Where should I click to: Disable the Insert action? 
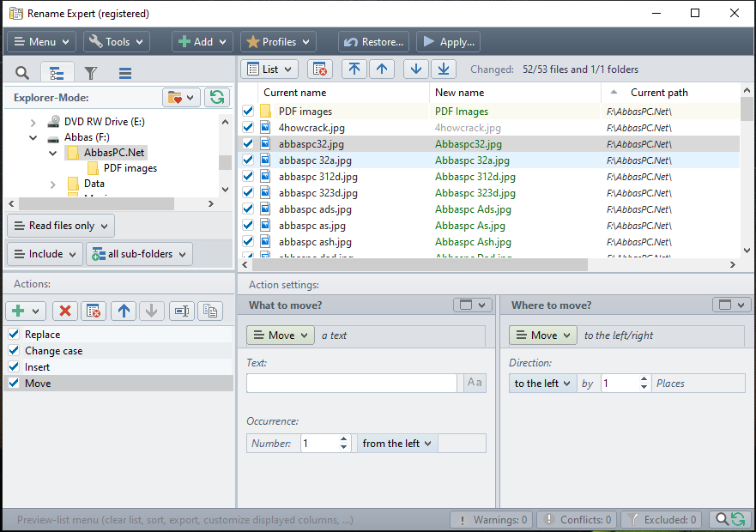[14, 366]
